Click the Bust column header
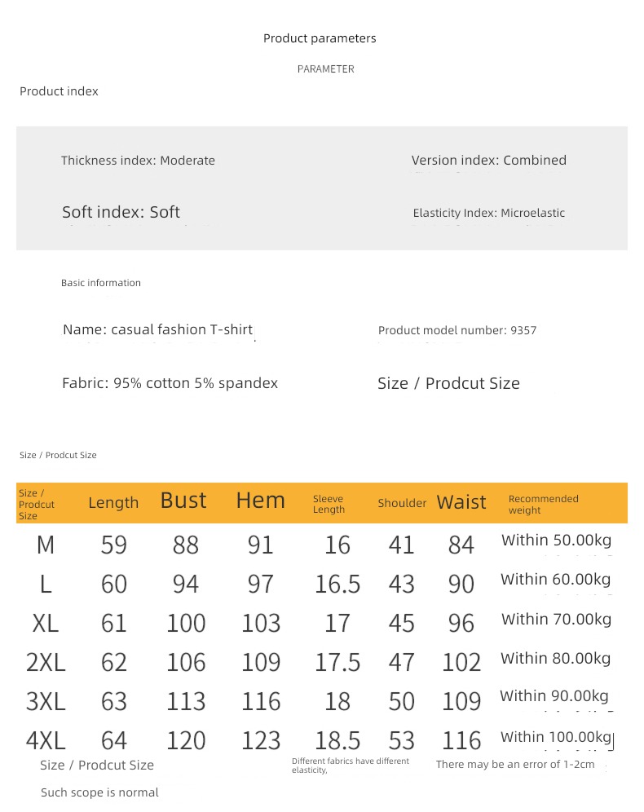The height and width of the screenshot is (812, 644). click(x=183, y=501)
